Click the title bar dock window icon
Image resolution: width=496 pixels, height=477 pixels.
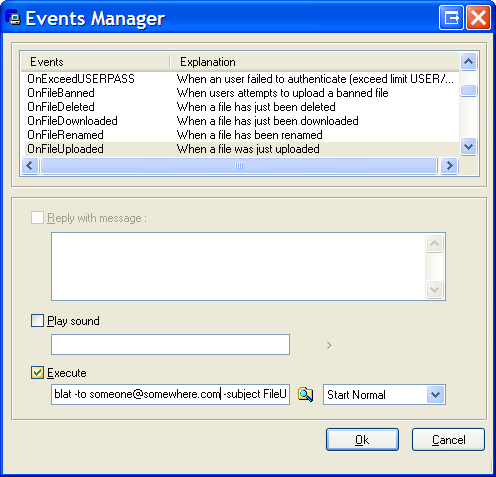451,17
